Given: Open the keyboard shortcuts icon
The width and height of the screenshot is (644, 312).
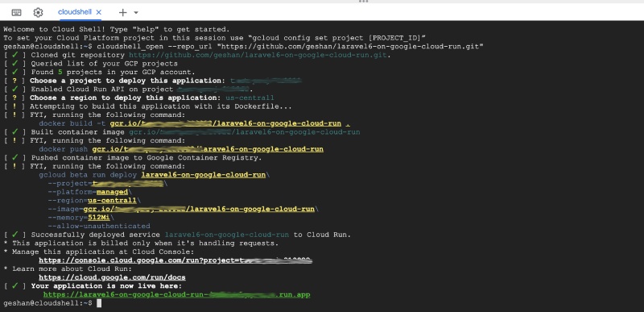Looking at the screenshot, I should pyautogui.click(x=16, y=12).
